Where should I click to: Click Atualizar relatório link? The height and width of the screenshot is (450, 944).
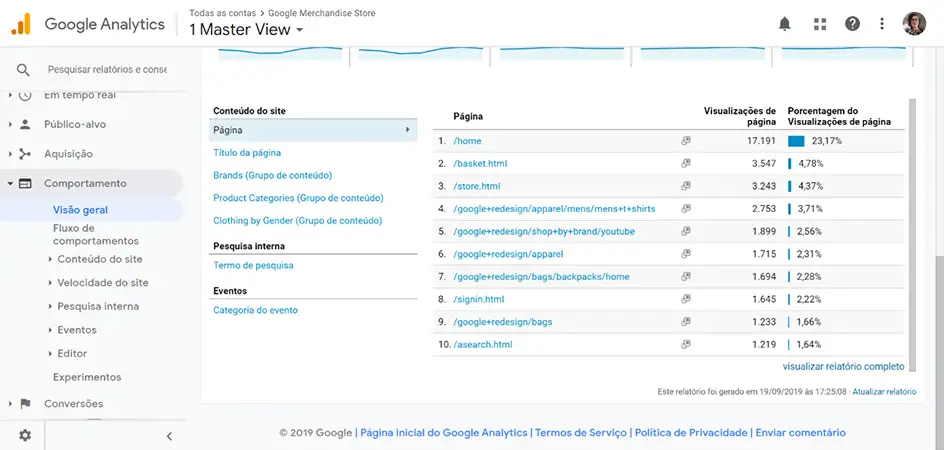(884, 392)
